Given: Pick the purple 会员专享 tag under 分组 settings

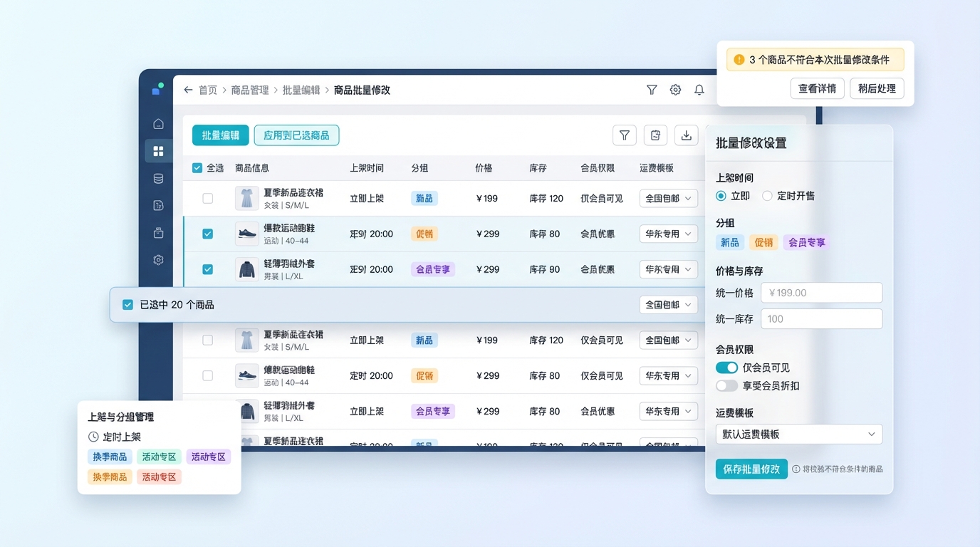Looking at the screenshot, I should pos(806,242).
